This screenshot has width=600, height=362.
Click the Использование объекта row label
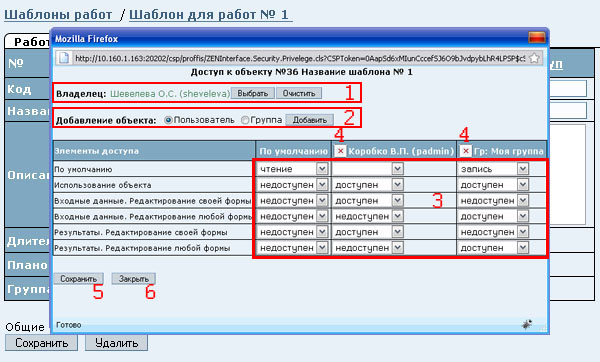point(103,185)
